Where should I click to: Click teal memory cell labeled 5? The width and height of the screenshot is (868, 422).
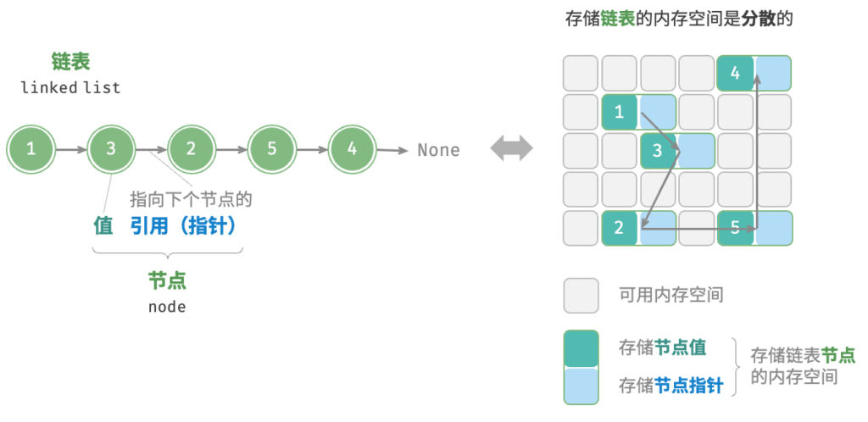(x=735, y=228)
